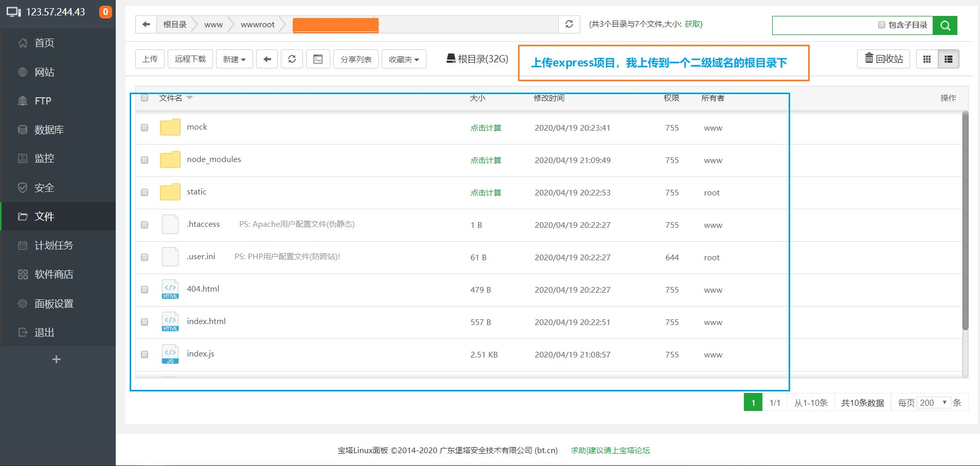The height and width of the screenshot is (466, 980).
Task: Click the node_modules folder icon
Action: [170, 159]
